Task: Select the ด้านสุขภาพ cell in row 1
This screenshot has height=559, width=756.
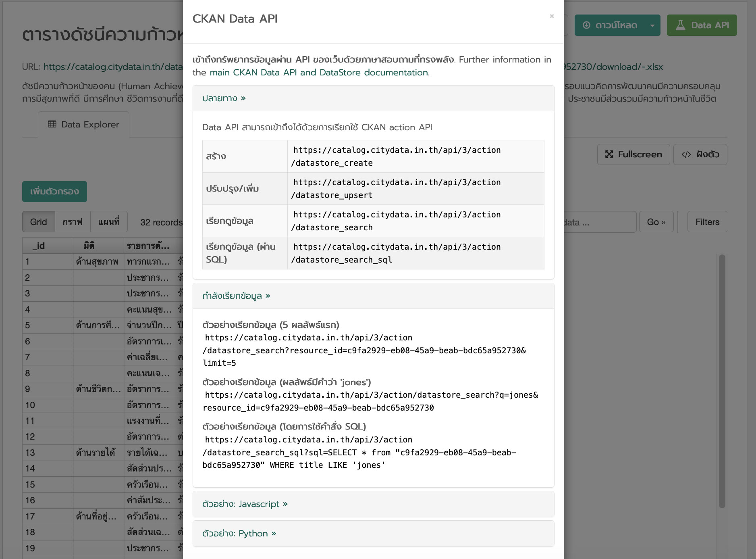Action: click(98, 261)
